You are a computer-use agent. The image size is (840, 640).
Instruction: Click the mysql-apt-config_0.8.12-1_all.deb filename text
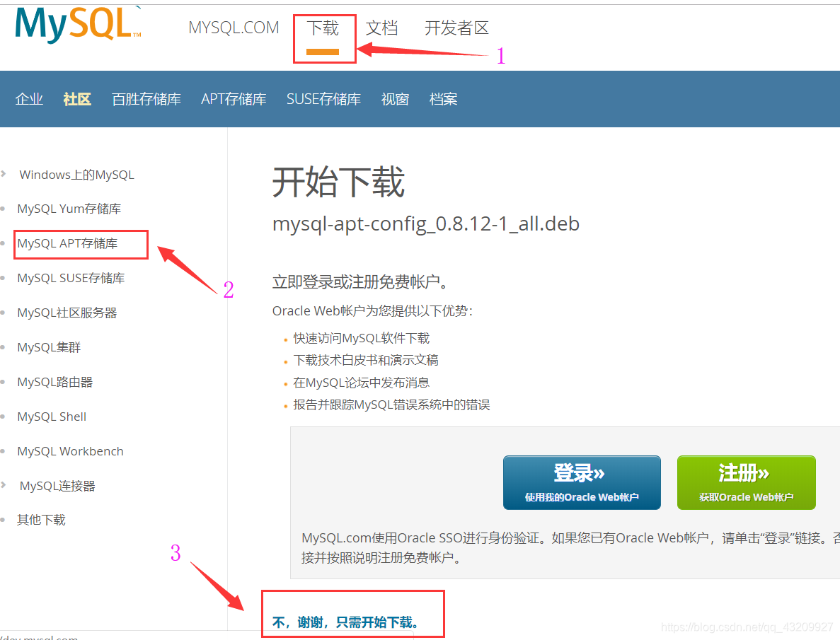(x=426, y=224)
